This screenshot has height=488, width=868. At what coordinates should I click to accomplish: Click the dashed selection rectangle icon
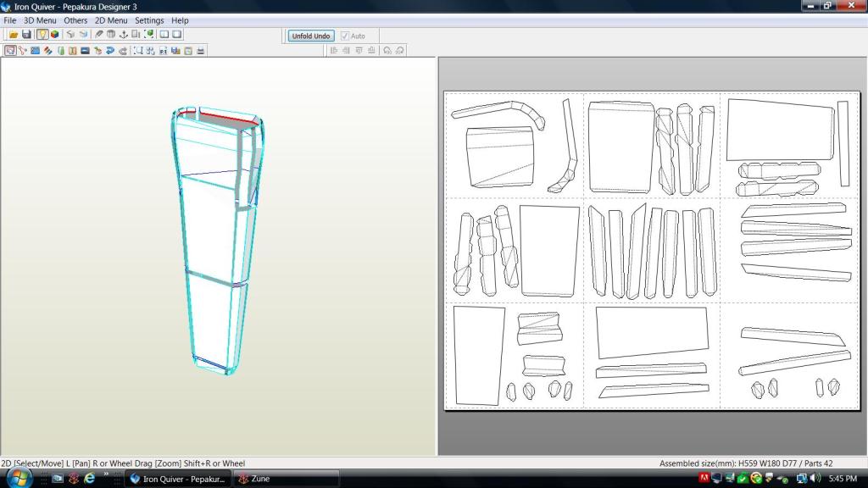tap(138, 50)
